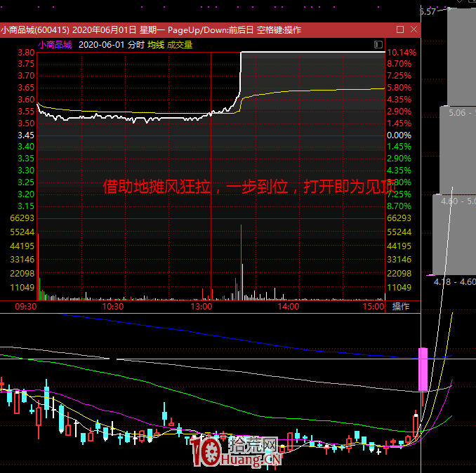Screen dimensions: 476x473
Task: Click the 3.75 price label on the left axis
Action: [x=26, y=64]
